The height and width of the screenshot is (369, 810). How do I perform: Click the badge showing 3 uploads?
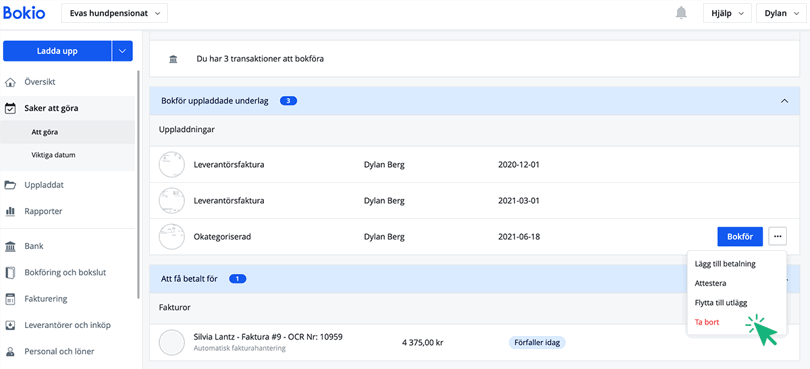tap(289, 101)
